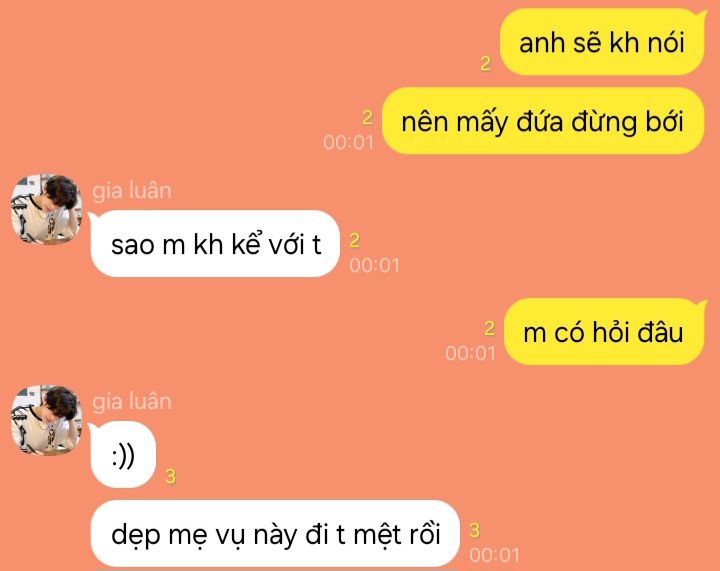Tap unread count 2 next to 'nên mấy đứa đừng bới'
Screen dimensions: 720x571
pyautogui.click(x=367, y=118)
